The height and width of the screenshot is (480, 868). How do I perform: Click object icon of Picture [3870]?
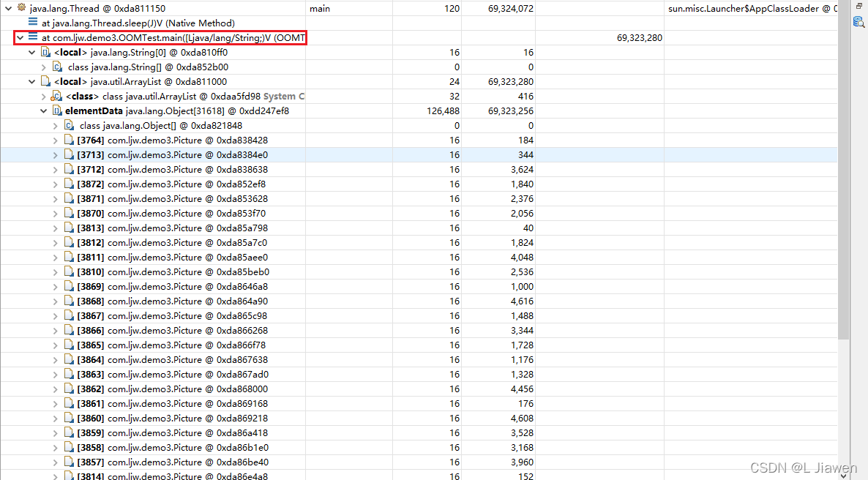point(69,213)
